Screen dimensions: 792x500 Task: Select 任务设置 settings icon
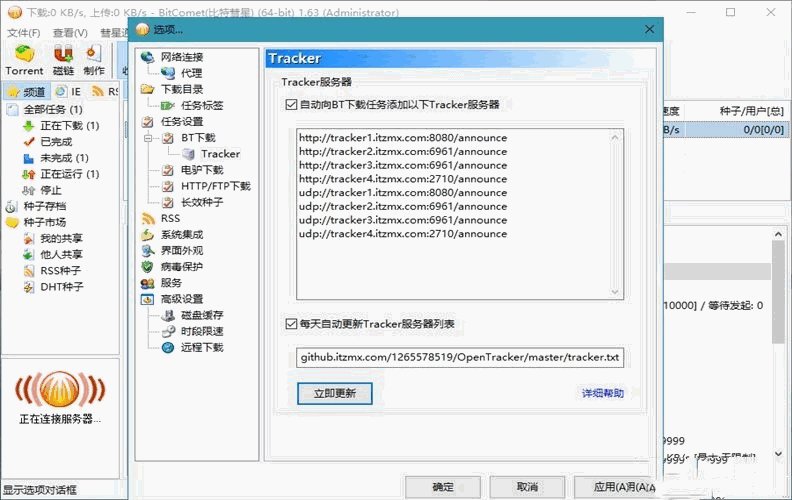coord(147,122)
